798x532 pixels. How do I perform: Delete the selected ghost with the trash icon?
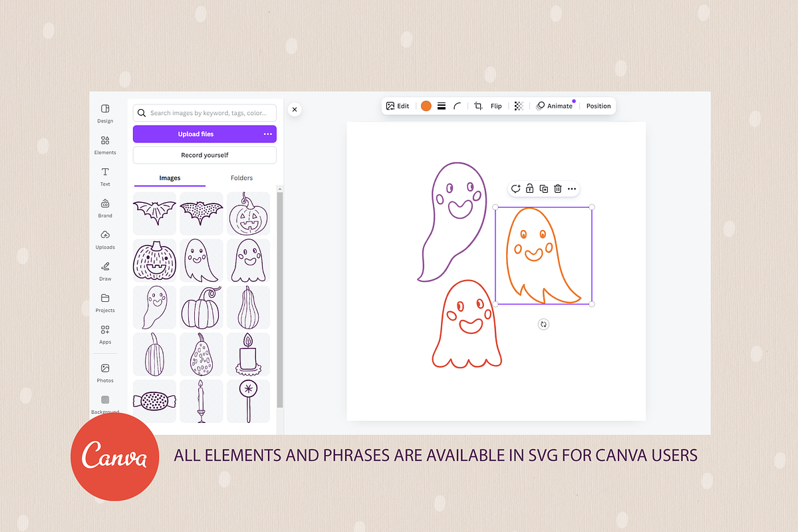(x=558, y=189)
